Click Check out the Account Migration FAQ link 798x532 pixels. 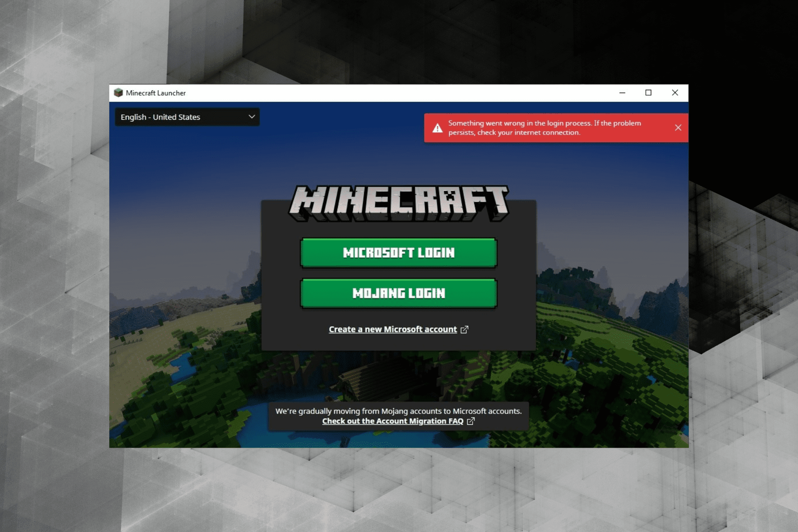pos(397,421)
